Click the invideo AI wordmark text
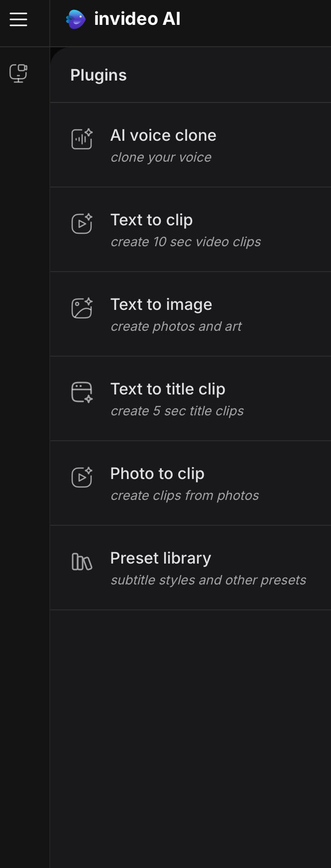The width and height of the screenshot is (331, 868). pos(137,19)
